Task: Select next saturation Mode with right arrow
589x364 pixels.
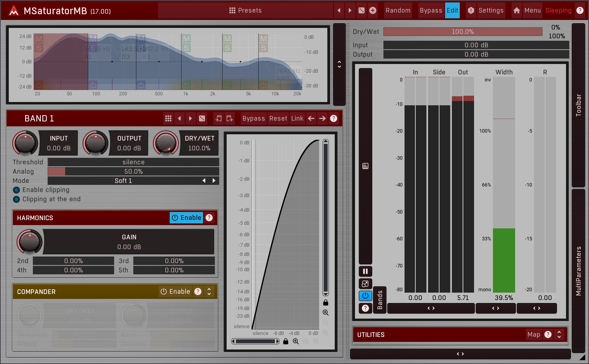Action: tap(214, 180)
